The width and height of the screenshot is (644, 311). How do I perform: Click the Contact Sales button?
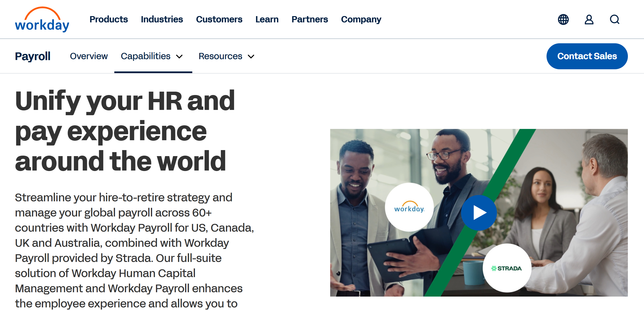pos(587,56)
